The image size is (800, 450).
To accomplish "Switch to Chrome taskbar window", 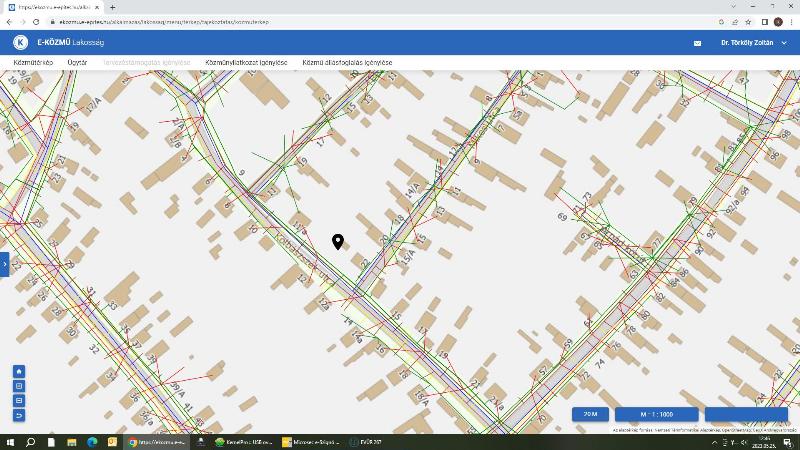I will (157, 442).
